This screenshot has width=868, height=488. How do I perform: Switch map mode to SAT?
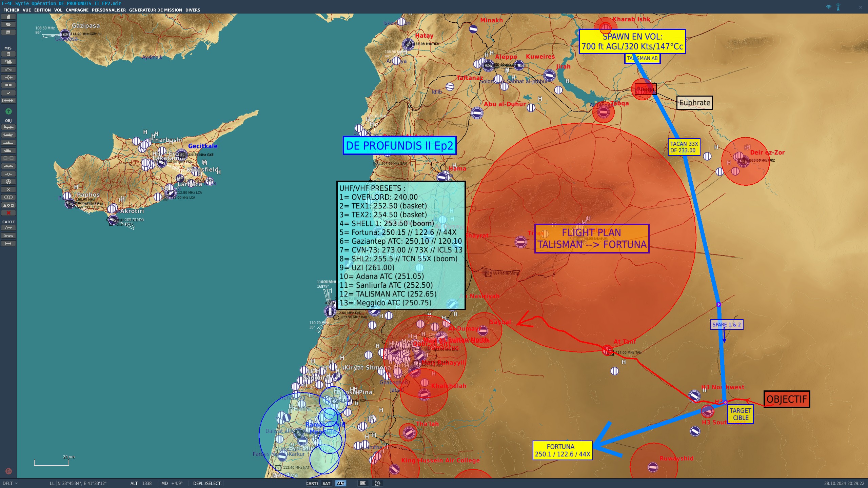(x=326, y=484)
